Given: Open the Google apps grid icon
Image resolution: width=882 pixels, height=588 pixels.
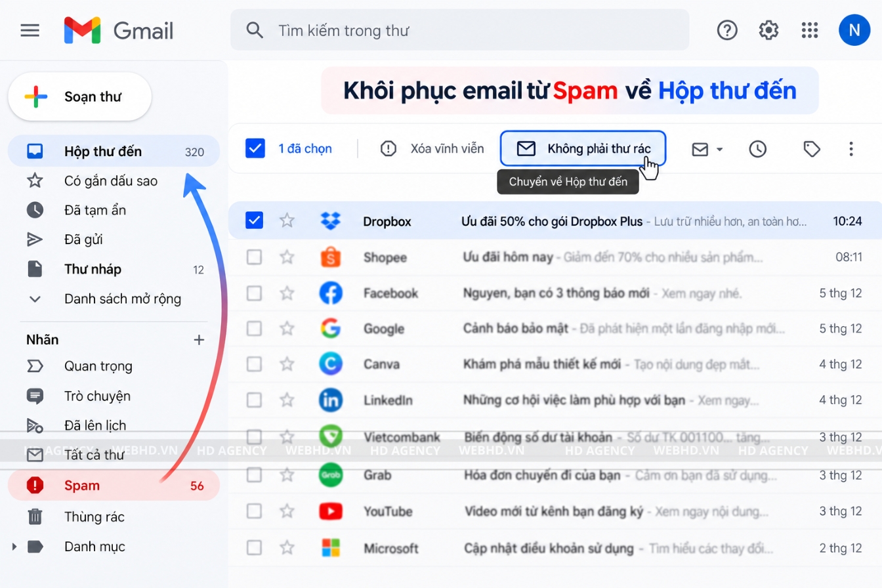Looking at the screenshot, I should click(x=810, y=30).
